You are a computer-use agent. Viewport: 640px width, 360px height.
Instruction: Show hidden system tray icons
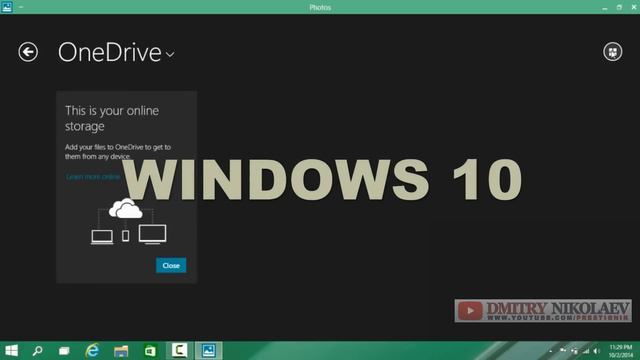(x=551, y=351)
